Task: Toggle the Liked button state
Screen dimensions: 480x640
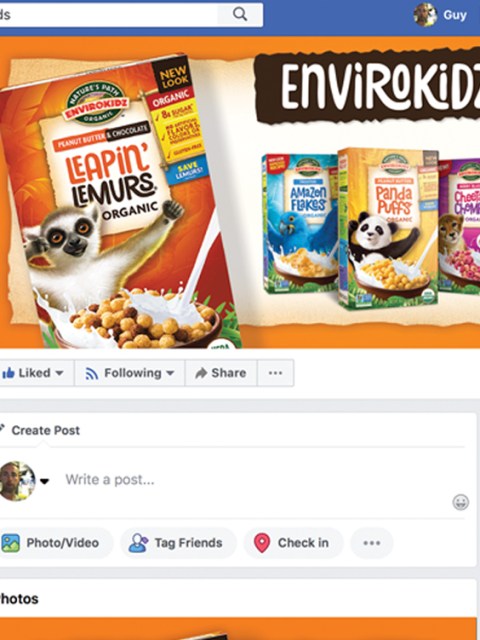Action: pyautogui.click(x=36, y=373)
